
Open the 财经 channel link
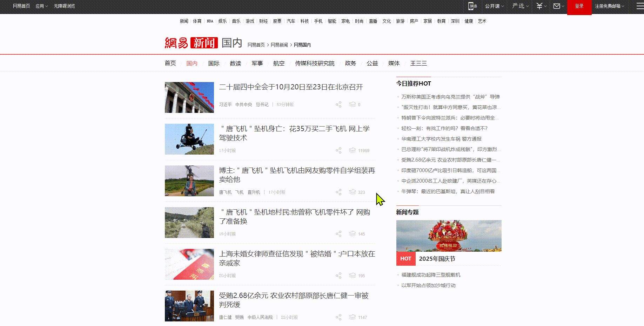[x=263, y=21]
